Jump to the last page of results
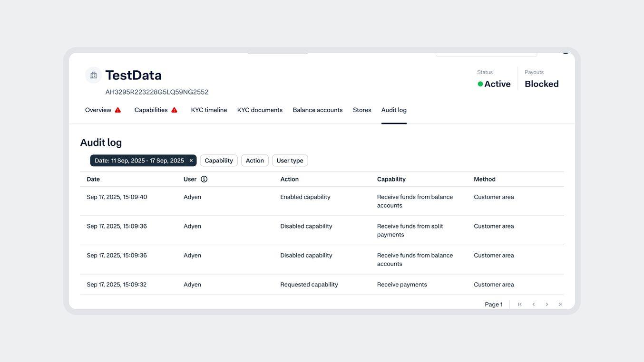Image resolution: width=644 pixels, height=362 pixels. [x=560, y=305]
